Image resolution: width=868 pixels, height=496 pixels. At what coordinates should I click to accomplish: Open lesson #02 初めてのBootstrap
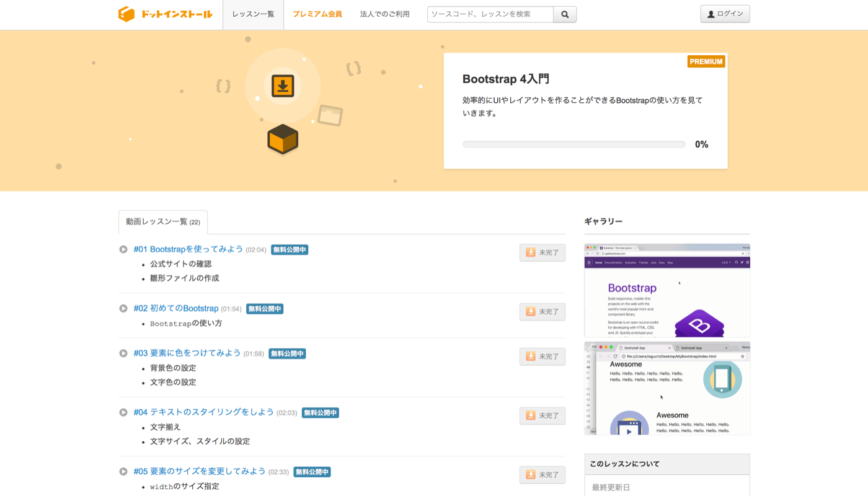(176, 308)
